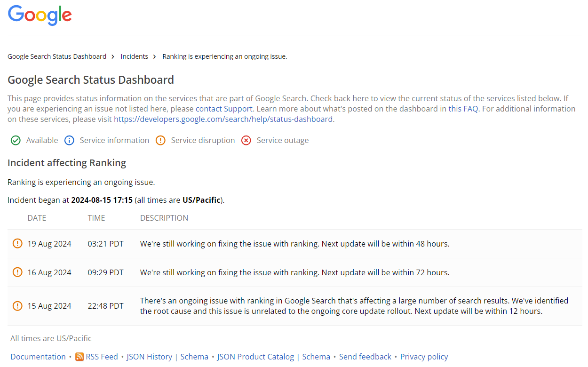The image size is (588, 367).
Task: Click the orange RSS feed icon
Action: [x=79, y=357]
